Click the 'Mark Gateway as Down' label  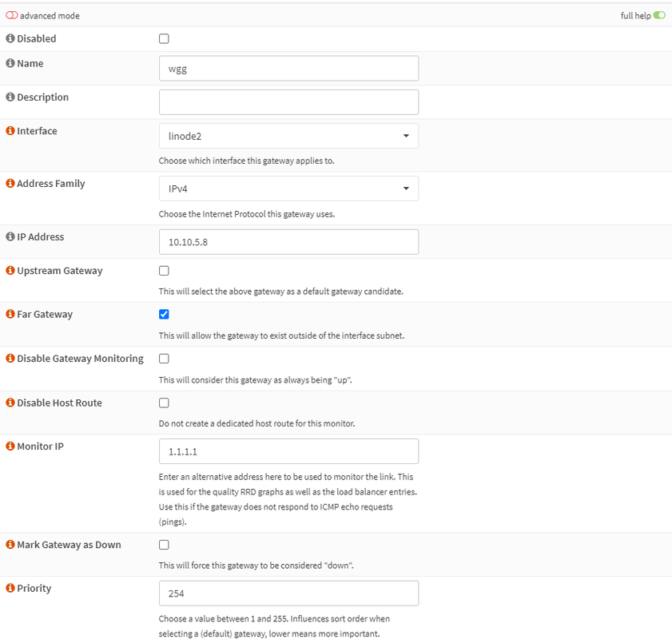69,545
